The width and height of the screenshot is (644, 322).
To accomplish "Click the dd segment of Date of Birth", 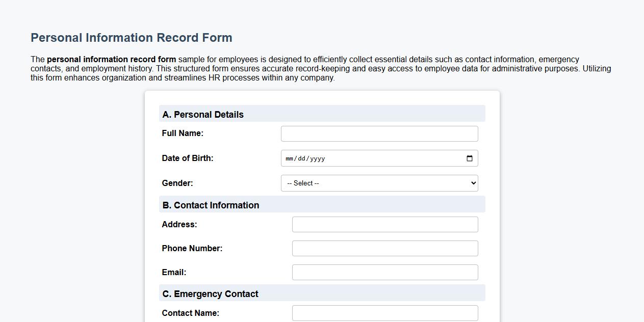I will coord(302,158).
